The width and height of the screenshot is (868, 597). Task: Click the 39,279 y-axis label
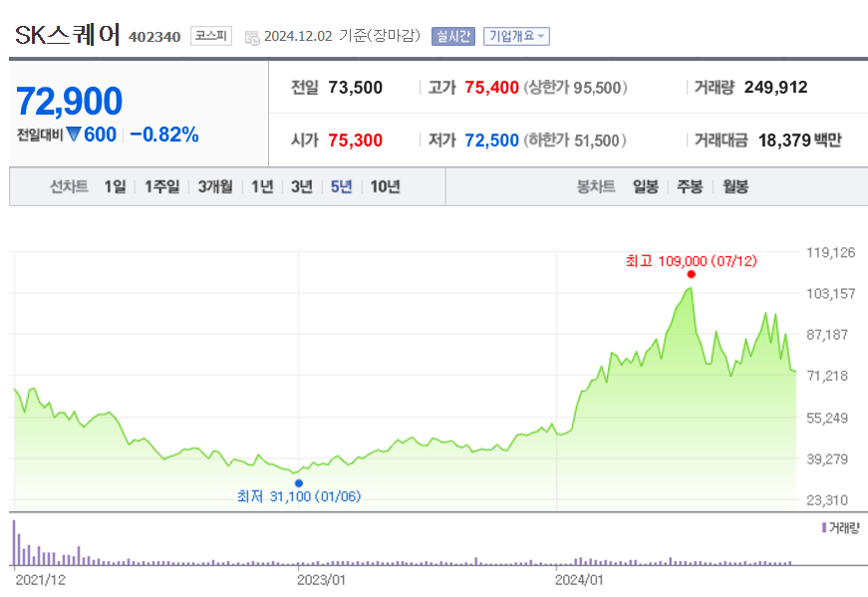click(827, 459)
